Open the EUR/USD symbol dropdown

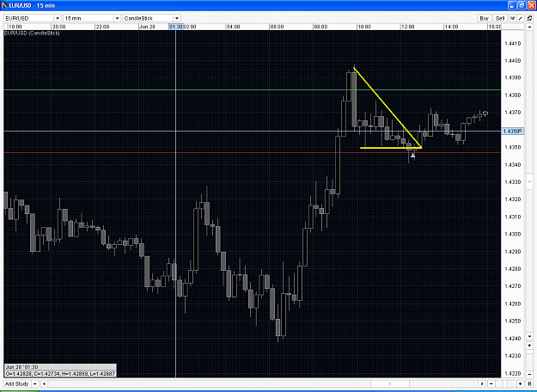(58, 18)
